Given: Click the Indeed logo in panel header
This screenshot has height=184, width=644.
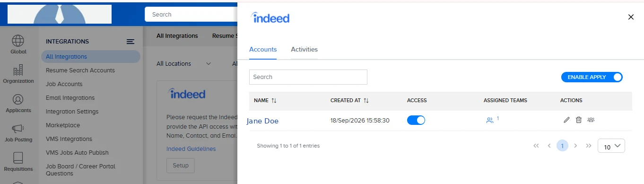Looking at the screenshot, I should [270, 18].
